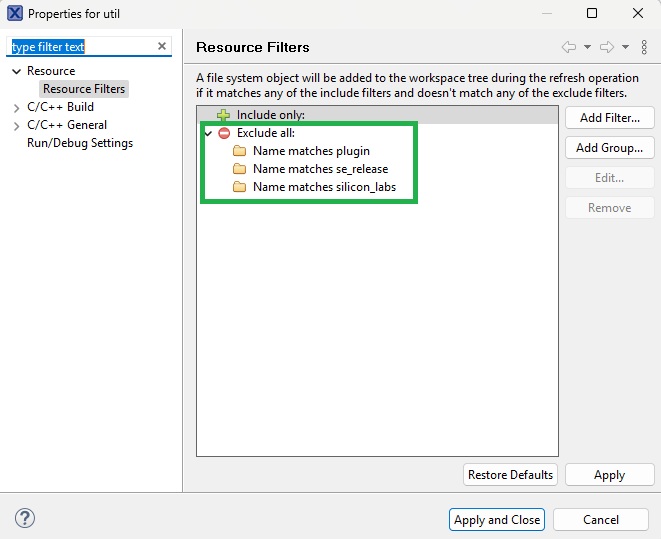Select filter Name matches se_release
The height and width of the screenshot is (539, 661).
320,169
